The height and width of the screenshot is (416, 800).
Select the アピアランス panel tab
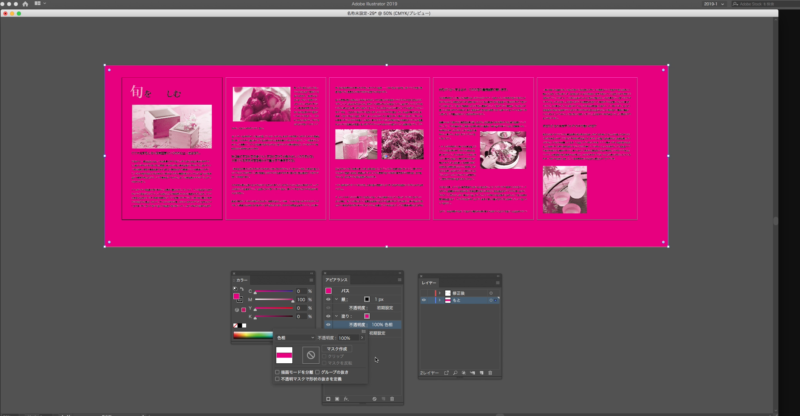tap(336, 280)
